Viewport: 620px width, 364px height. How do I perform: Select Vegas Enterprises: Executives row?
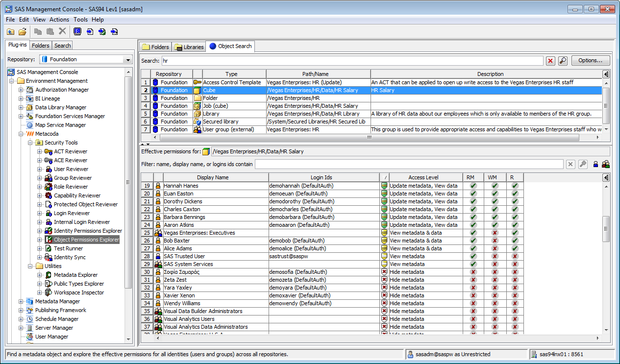[x=332, y=233]
